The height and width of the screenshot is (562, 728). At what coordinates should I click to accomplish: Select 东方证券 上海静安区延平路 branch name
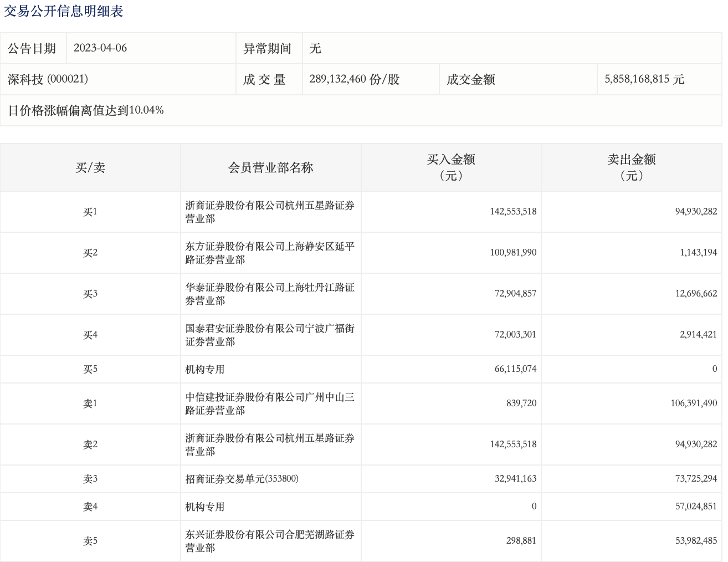tap(270, 253)
